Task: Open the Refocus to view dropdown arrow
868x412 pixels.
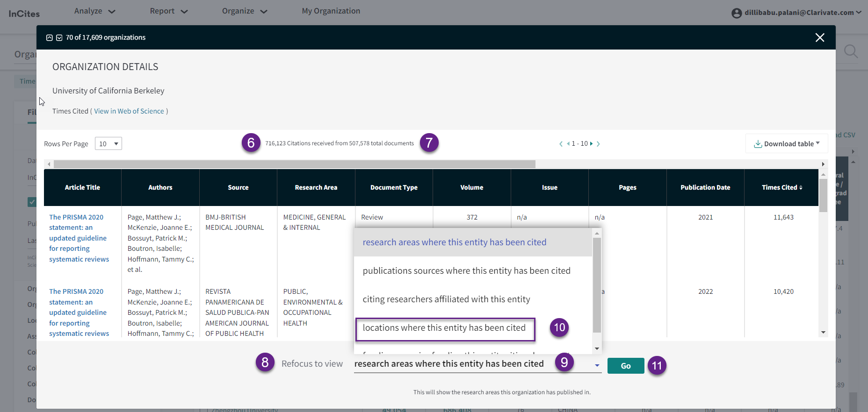Action: [x=597, y=365]
